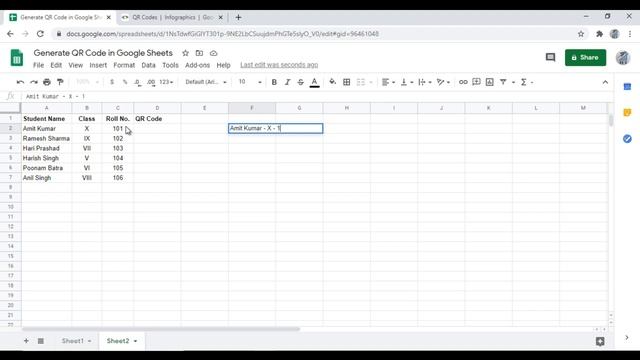Insert a chart from toolbar
This screenshot has width=640, height=360.
pyautogui.click(x=490, y=82)
